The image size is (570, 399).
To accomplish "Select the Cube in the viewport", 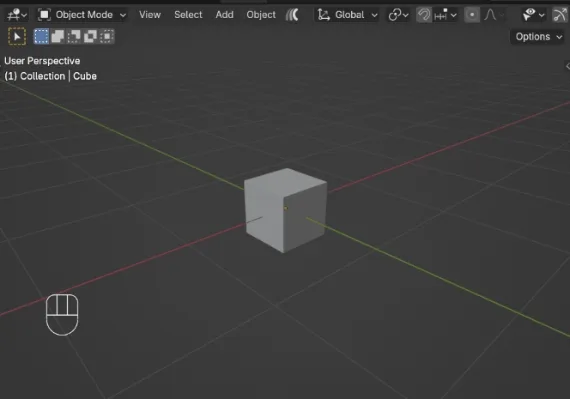I will (285, 210).
